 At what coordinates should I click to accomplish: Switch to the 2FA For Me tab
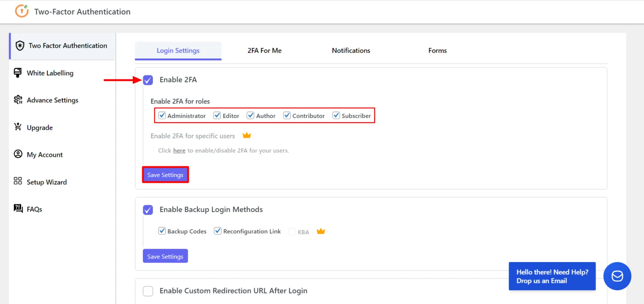(x=264, y=50)
